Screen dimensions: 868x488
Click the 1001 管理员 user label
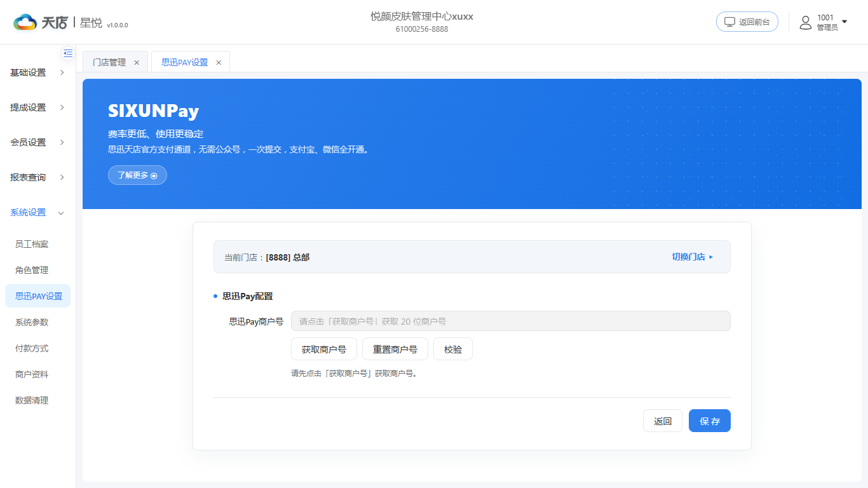pos(827,22)
